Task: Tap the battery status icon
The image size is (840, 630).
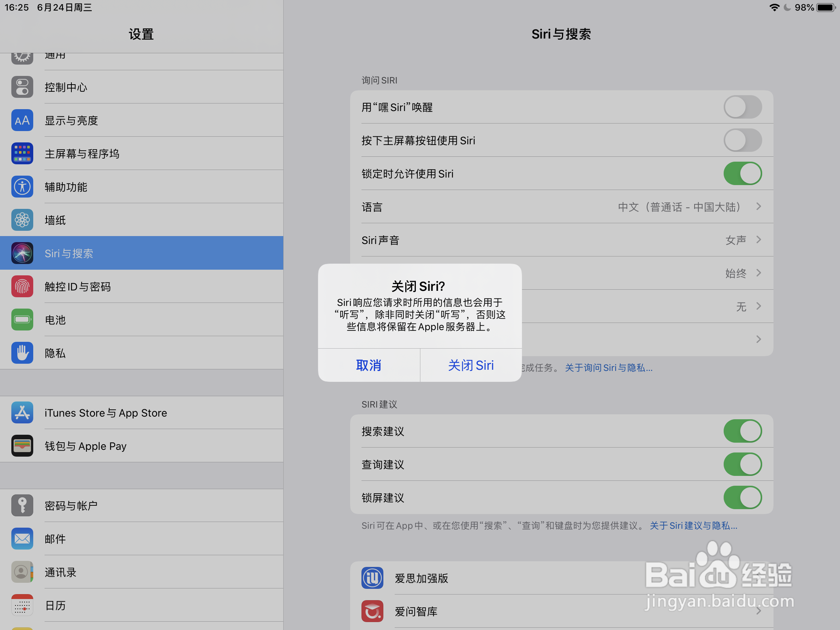Action: point(826,7)
